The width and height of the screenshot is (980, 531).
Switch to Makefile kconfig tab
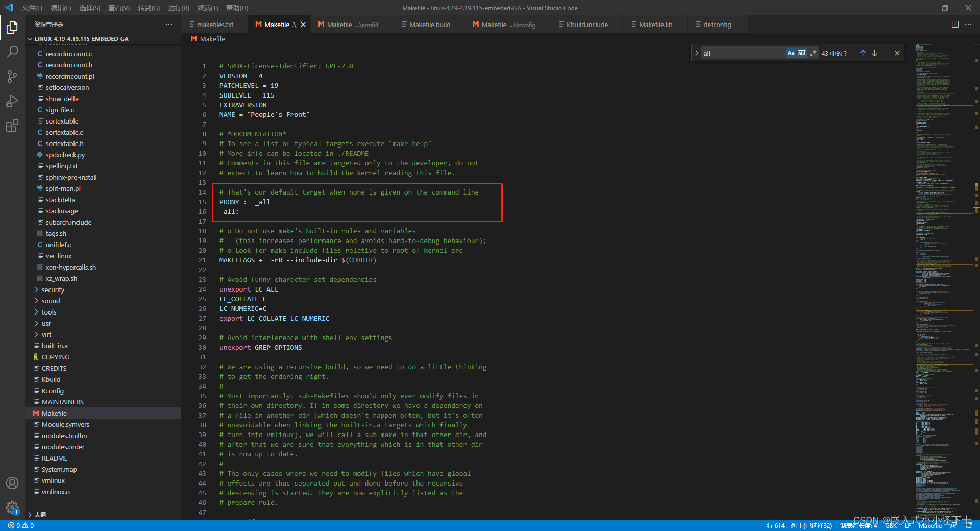coord(508,25)
